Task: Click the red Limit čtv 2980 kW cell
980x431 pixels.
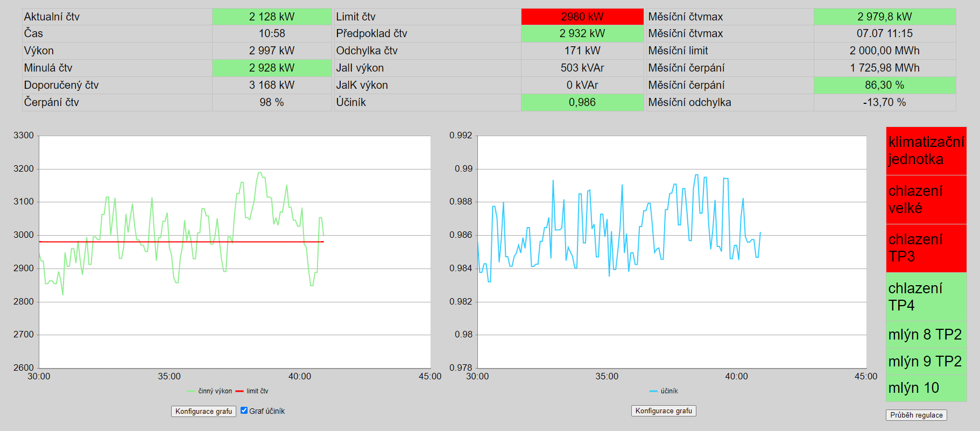Action: click(582, 17)
